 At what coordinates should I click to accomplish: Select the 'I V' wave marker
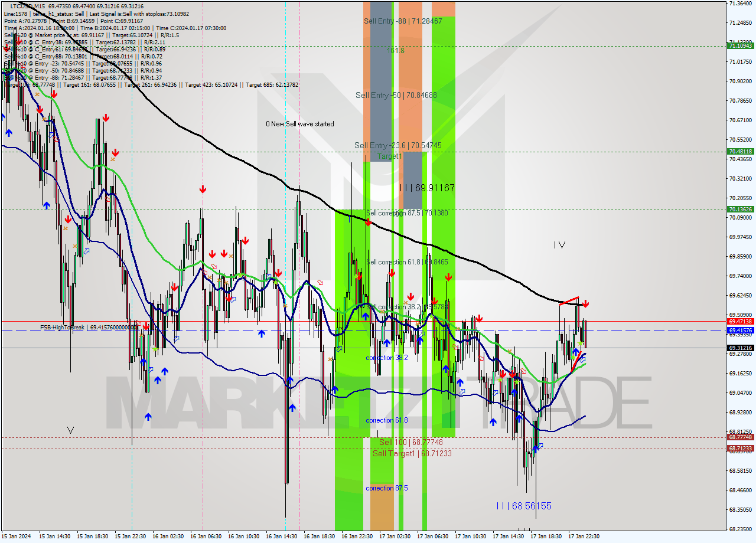pos(559,245)
